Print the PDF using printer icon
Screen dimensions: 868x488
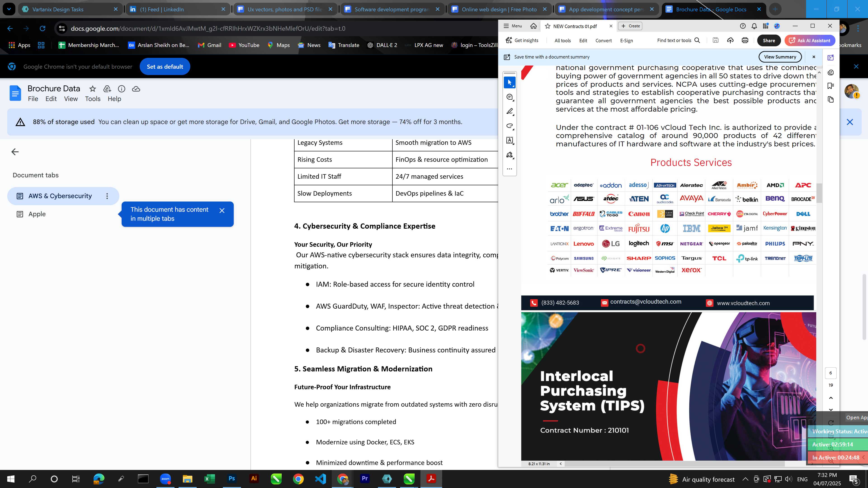745,40
